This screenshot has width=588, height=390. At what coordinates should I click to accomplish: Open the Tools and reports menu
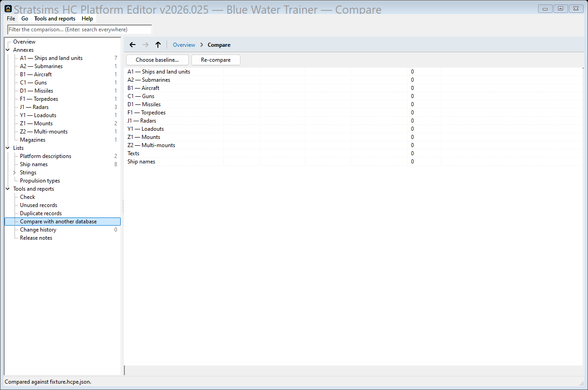[55, 19]
